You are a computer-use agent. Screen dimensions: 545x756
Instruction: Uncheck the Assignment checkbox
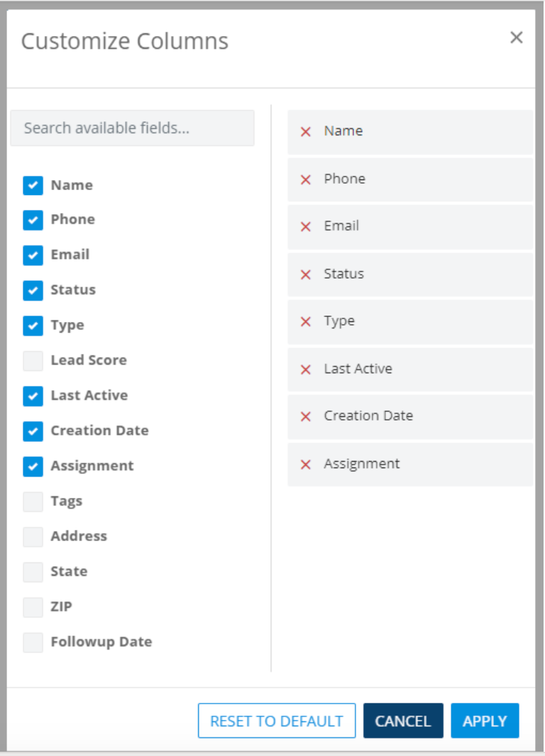(x=33, y=467)
